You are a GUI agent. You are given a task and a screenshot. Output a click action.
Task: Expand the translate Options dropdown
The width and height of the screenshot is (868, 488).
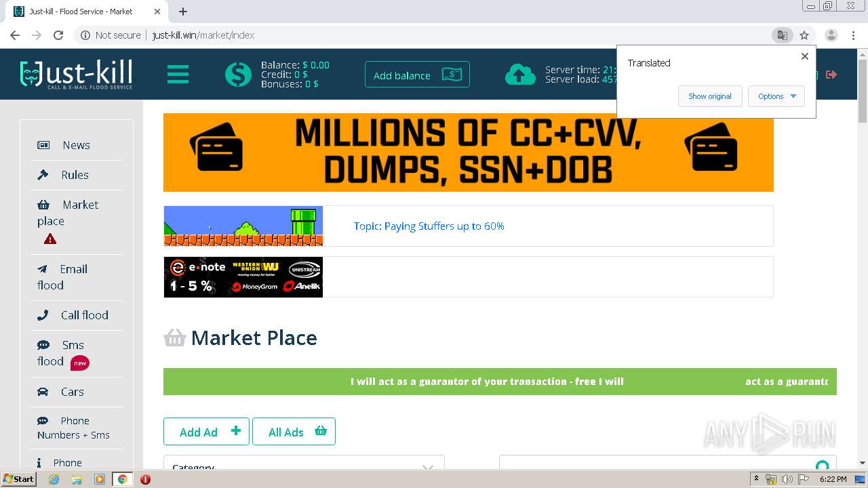pyautogui.click(x=776, y=96)
